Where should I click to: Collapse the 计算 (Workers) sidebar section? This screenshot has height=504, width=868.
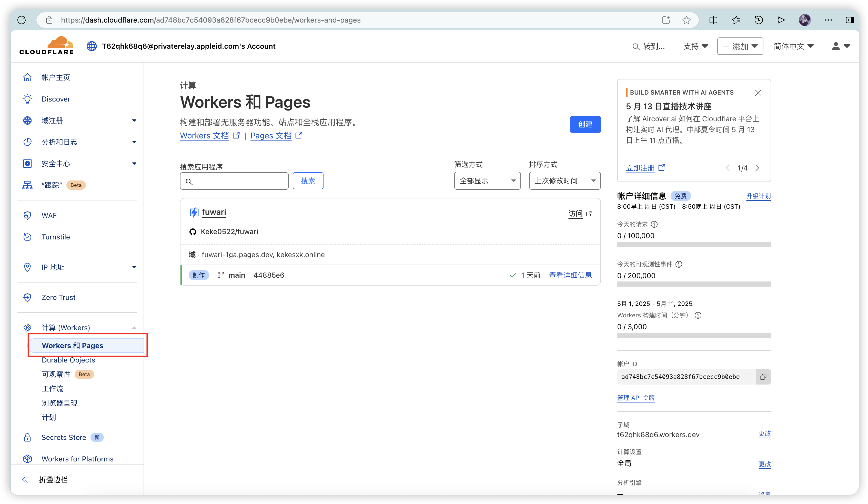(134, 328)
